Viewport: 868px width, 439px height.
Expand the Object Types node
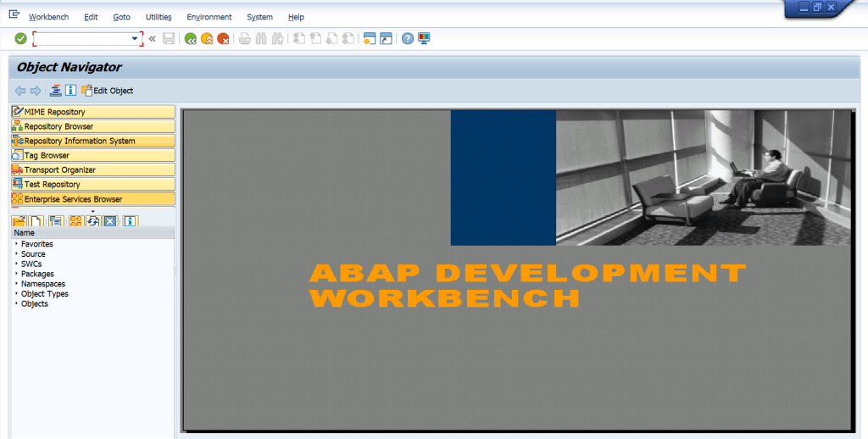tap(17, 293)
